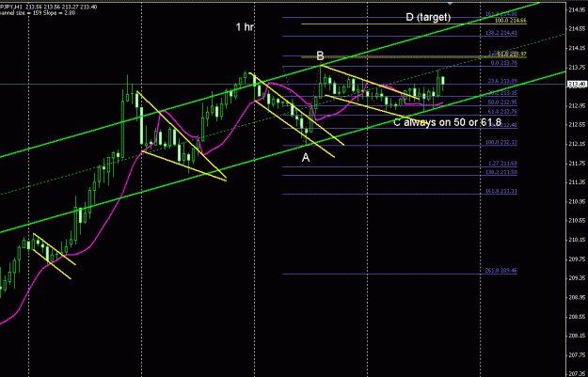Click the "0.0 213.78" Fibonacci level label
This screenshot has width=588, height=377.
(504, 63)
